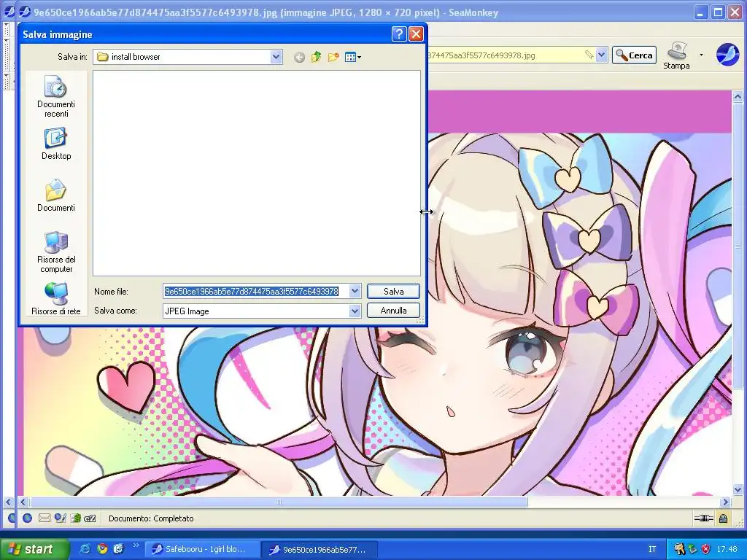Click the safely remove hardware tray icon
The width and height of the screenshot is (747, 560).
click(693, 549)
